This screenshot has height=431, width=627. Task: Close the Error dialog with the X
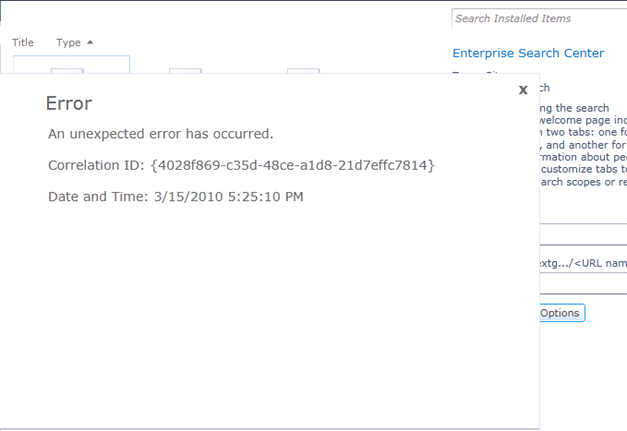click(x=523, y=90)
